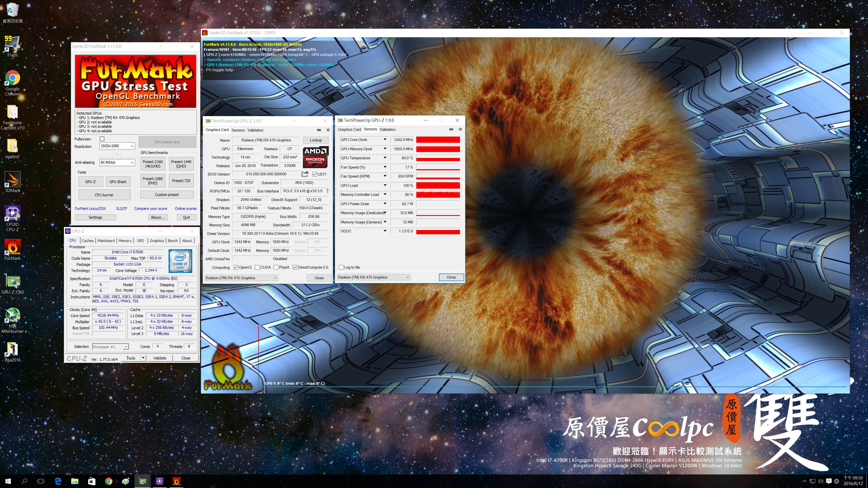868x488 pixels.
Task: Enable Log to file checkbox
Action: coord(341,267)
